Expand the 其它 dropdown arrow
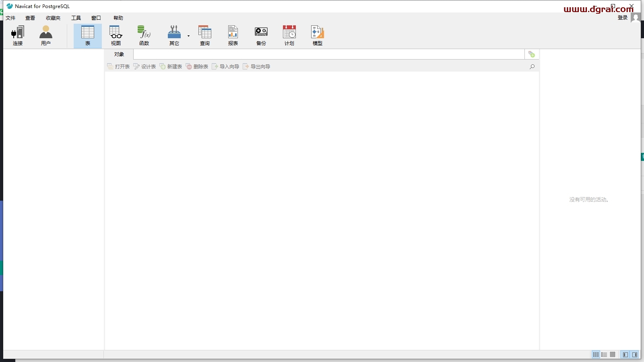This screenshot has width=644, height=362. (x=188, y=36)
